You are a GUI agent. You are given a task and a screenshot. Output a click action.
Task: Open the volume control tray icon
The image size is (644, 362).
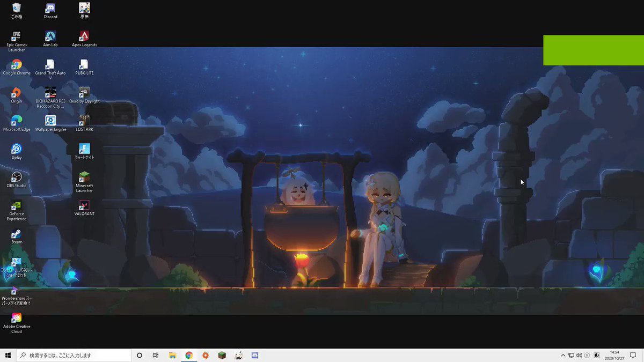tap(579, 355)
